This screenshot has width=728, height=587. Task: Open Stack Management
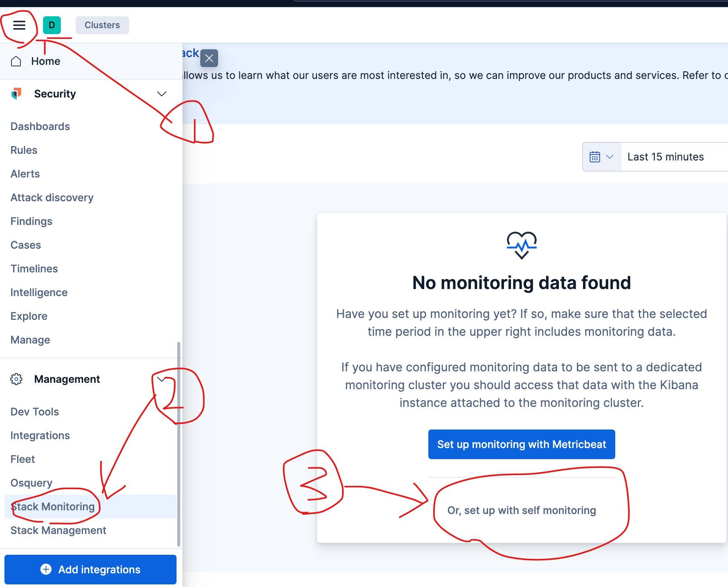pyautogui.click(x=58, y=530)
